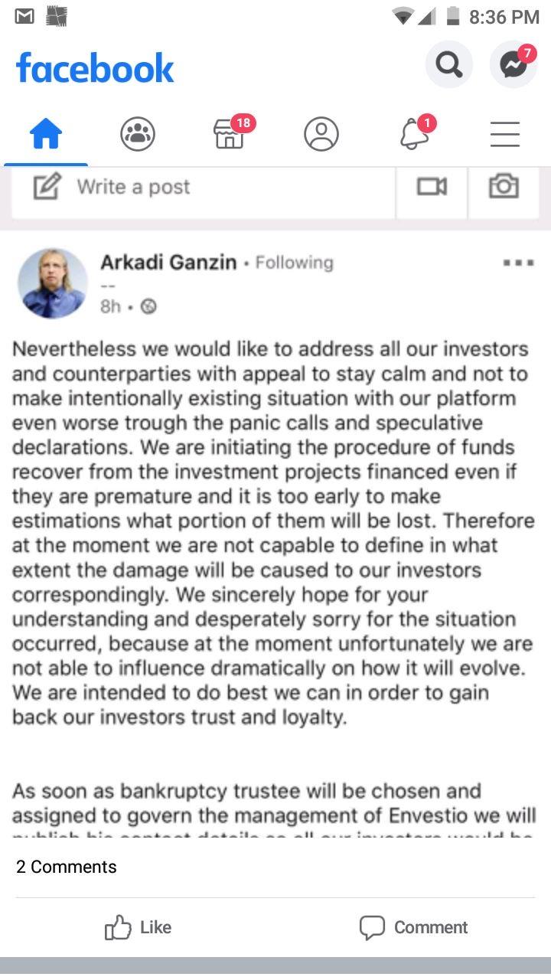
Task: Go to the Home feed tab
Action: [x=46, y=136]
